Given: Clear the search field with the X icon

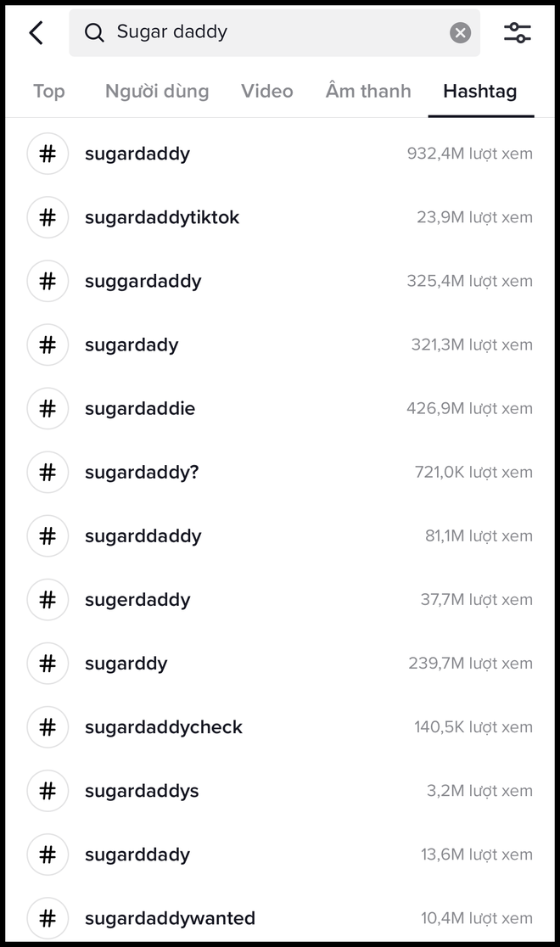Looking at the screenshot, I should tap(460, 32).
